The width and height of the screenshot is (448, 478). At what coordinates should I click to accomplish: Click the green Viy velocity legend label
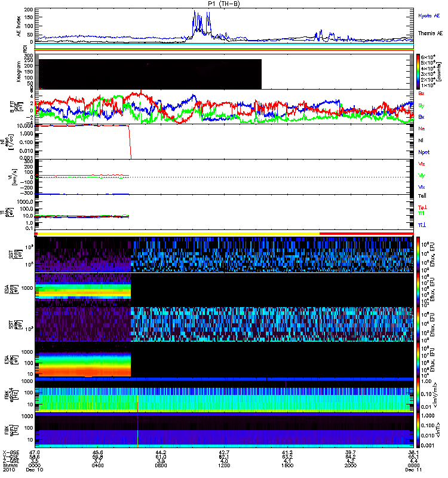coord(421,176)
